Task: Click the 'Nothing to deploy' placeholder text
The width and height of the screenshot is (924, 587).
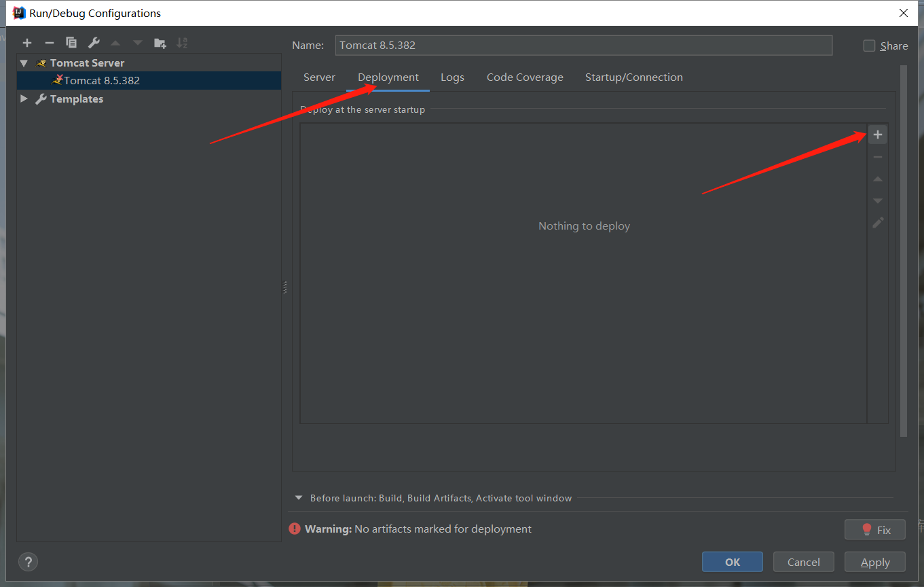Action: coord(585,226)
